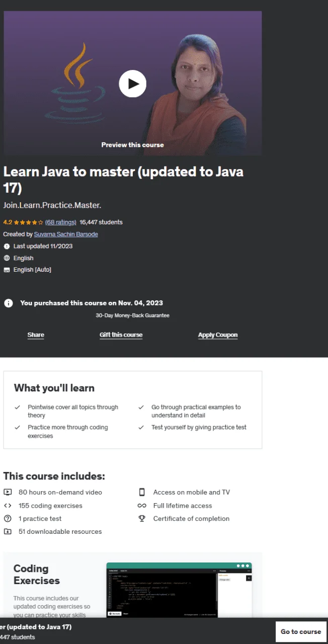Screen dimensions: 328x644
Task: Click the purchase info circle icon
Action: point(9,303)
